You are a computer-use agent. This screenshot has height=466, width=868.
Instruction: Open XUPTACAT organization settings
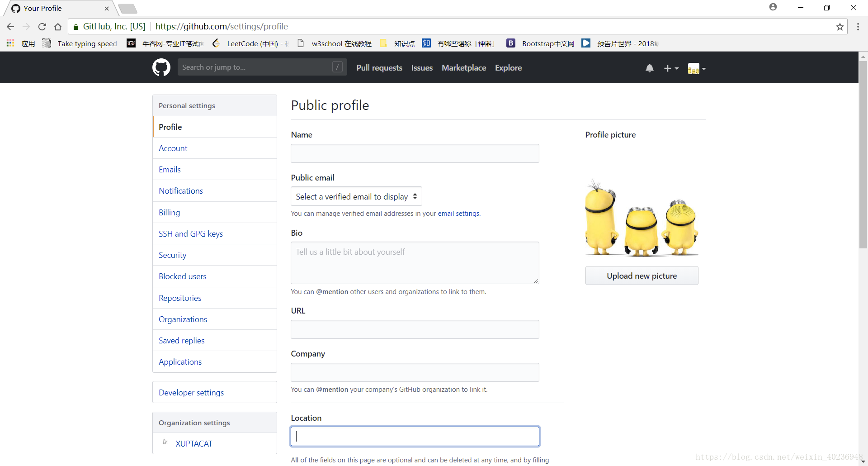pos(215,443)
